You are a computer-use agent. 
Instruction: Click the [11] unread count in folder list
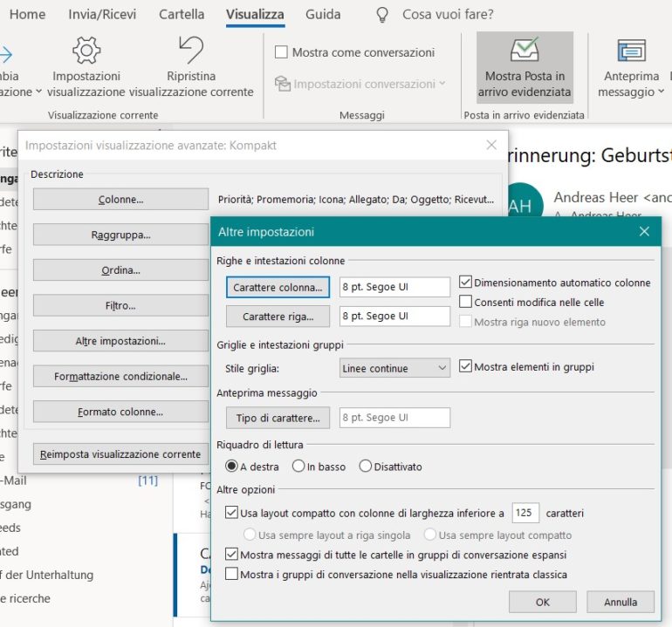tap(147, 480)
